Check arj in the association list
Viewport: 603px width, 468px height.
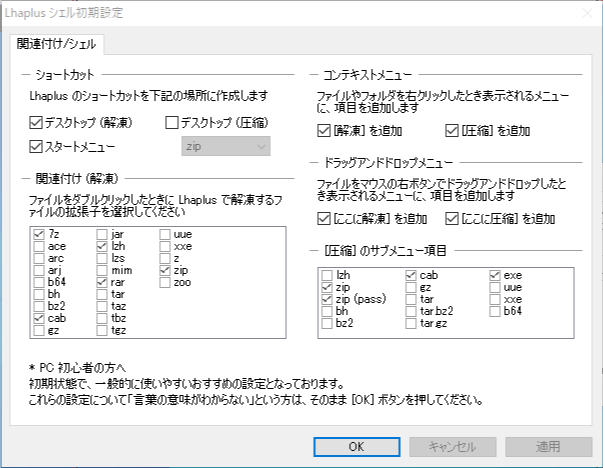(x=39, y=270)
